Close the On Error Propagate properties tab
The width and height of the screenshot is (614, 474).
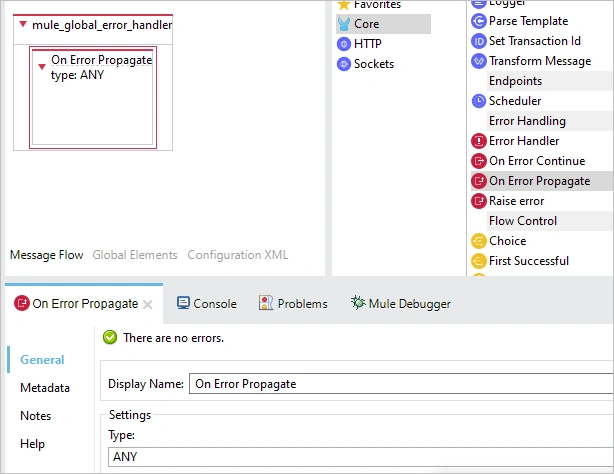coord(148,304)
